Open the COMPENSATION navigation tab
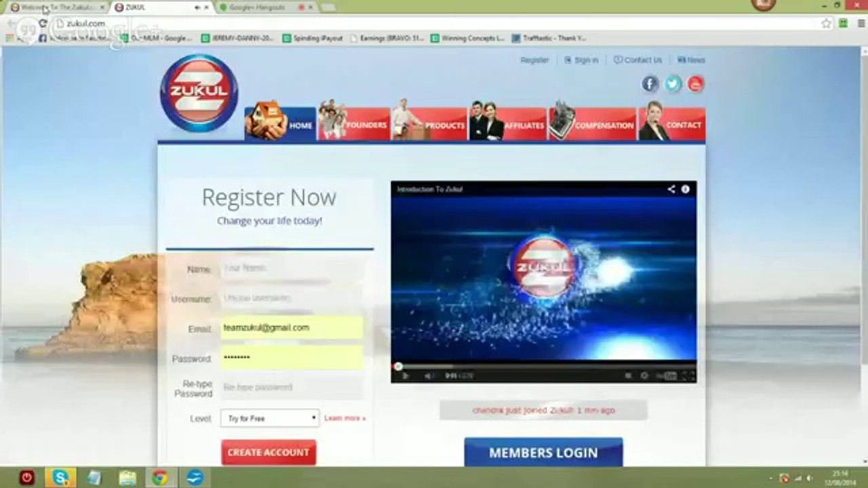 (x=593, y=123)
